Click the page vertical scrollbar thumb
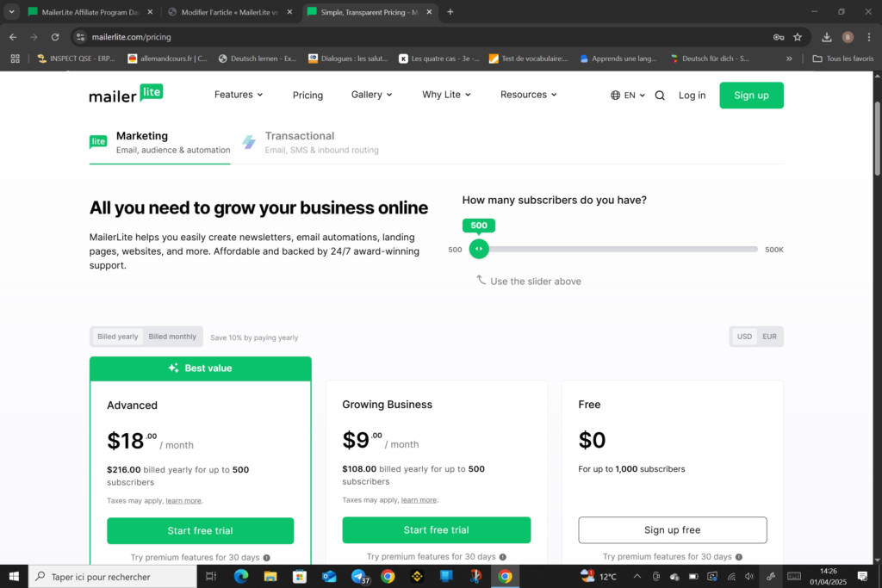This screenshot has height=588, width=882. point(877,139)
